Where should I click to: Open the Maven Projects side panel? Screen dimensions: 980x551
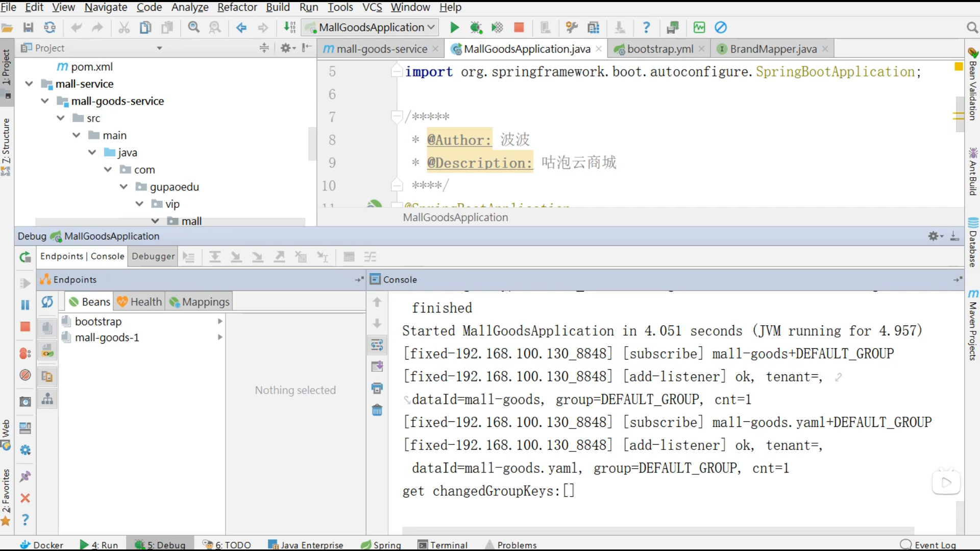tap(973, 325)
